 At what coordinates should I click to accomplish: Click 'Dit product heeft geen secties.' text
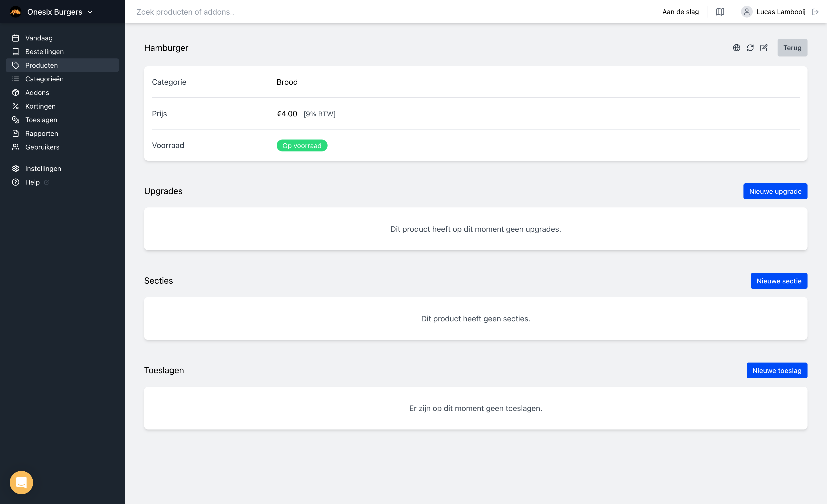[x=476, y=318]
